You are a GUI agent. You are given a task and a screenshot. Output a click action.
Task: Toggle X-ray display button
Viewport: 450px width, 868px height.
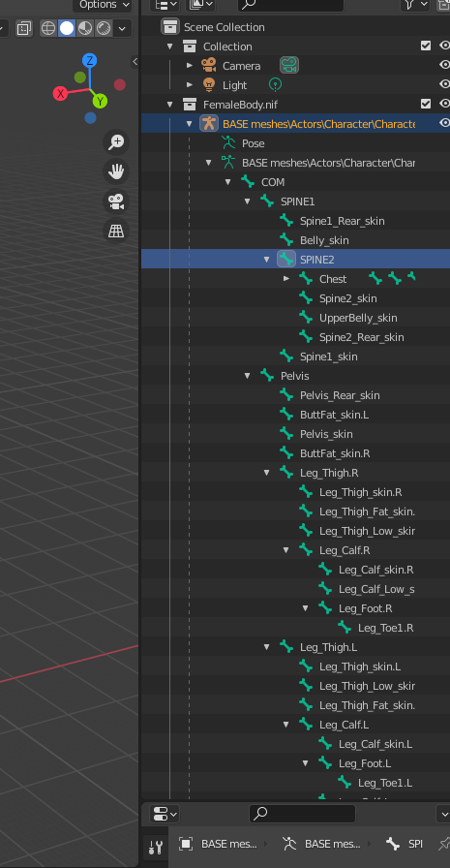pos(24,28)
